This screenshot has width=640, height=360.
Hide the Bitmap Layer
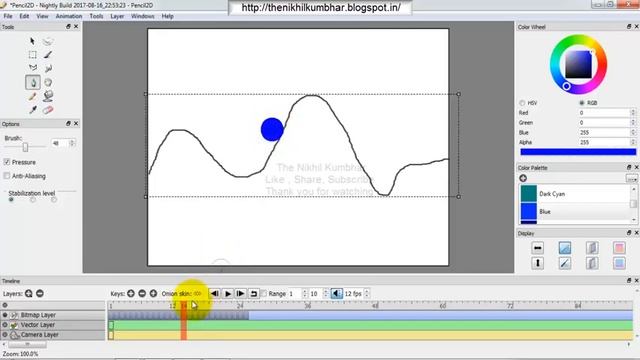(5, 315)
